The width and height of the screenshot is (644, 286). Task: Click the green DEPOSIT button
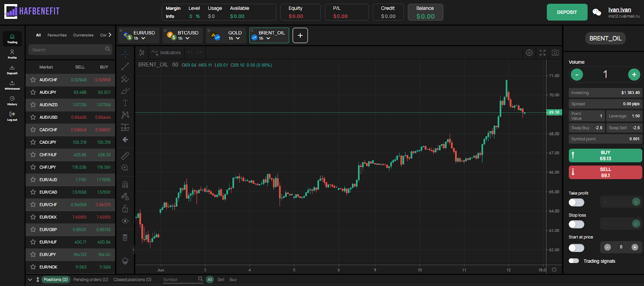pos(567,12)
